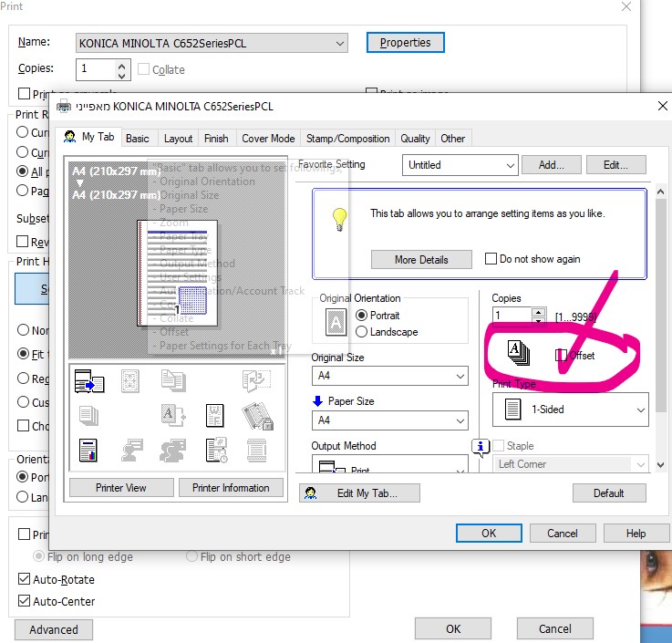672x643 pixels.
Task: Click the blue down arrow beside Paper Size
Action: click(317, 401)
